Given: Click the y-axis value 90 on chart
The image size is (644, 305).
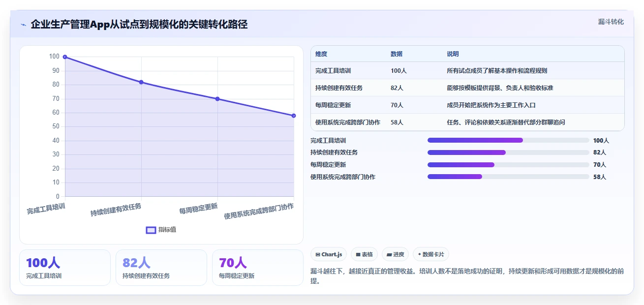Looking at the screenshot, I should 56,71.
